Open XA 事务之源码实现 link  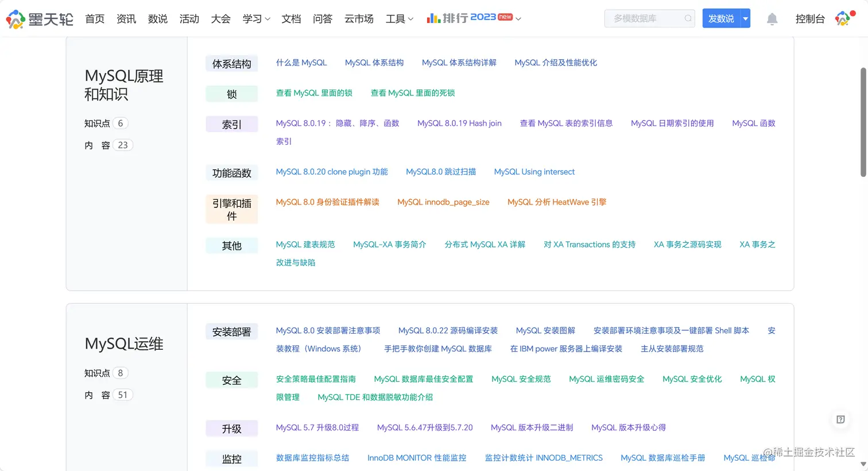tap(688, 245)
